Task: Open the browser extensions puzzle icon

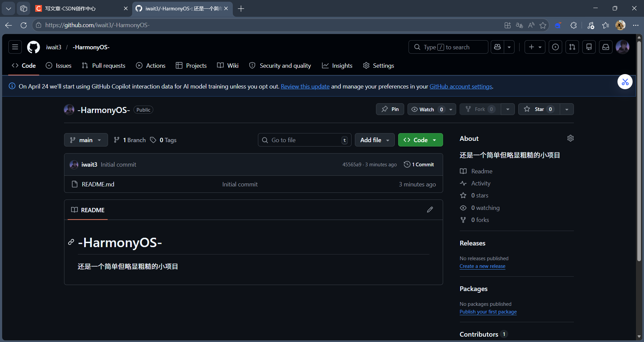Action: pyautogui.click(x=574, y=25)
